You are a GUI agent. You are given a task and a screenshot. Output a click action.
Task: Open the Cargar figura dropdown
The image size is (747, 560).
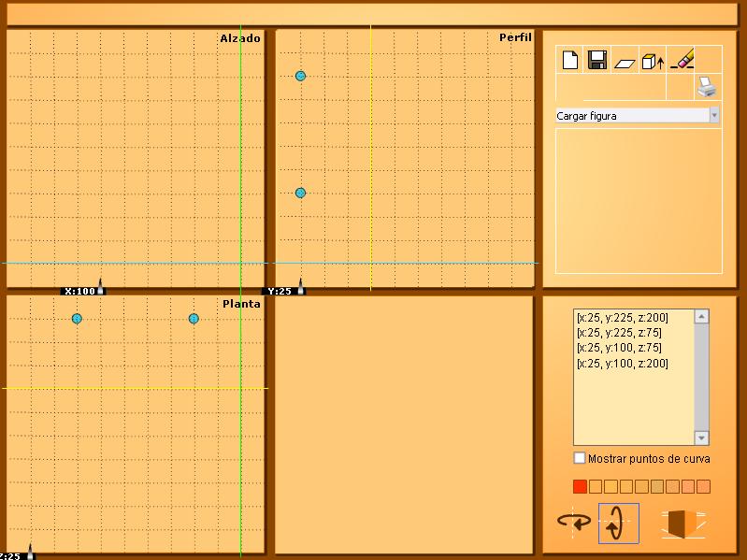(x=638, y=116)
